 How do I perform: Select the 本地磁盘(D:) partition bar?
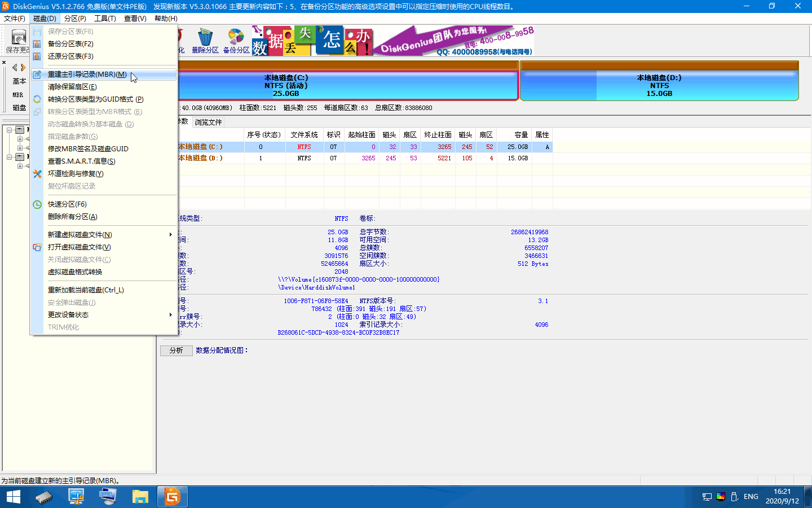coord(659,85)
